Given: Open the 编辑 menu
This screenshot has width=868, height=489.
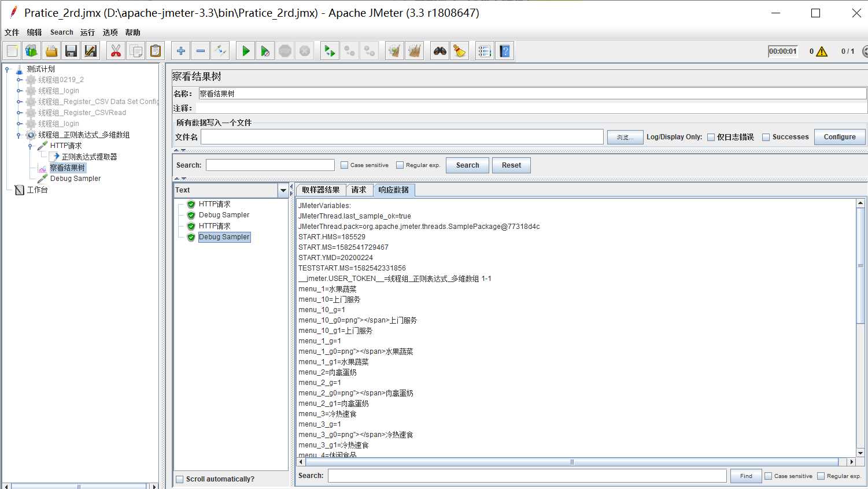Looking at the screenshot, I should tap(34, 32).
